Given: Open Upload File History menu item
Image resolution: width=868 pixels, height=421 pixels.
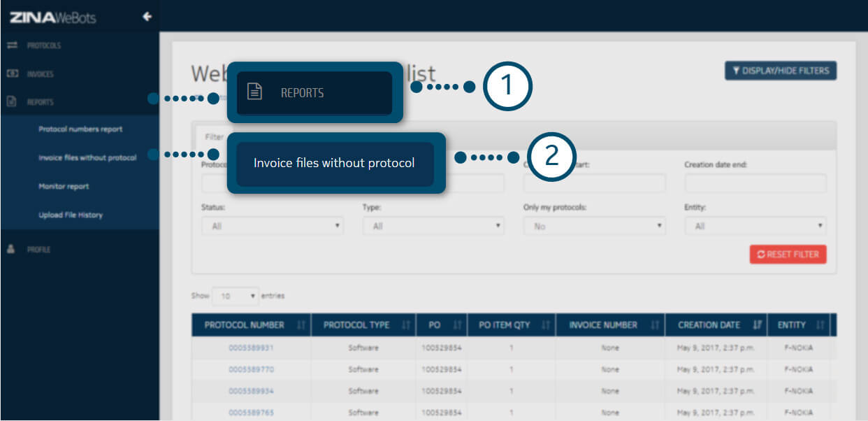Looking at the screenshot, I should [x=71, y=215].
